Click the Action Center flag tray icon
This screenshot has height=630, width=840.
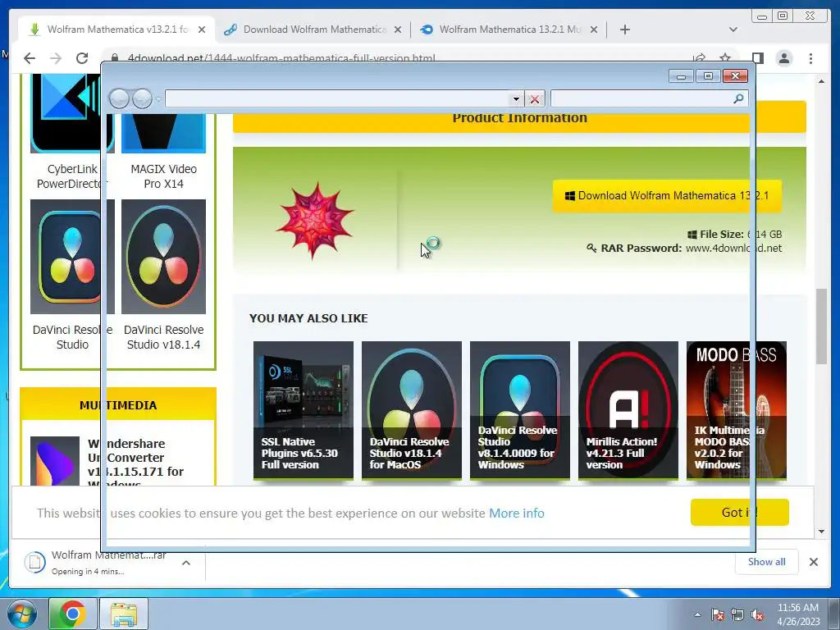click(717, 615)
